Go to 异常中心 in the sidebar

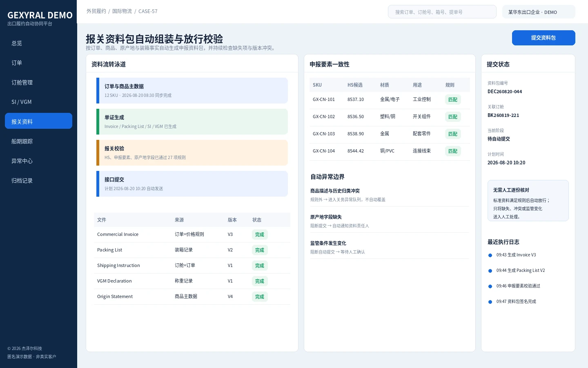click(38, 161)
